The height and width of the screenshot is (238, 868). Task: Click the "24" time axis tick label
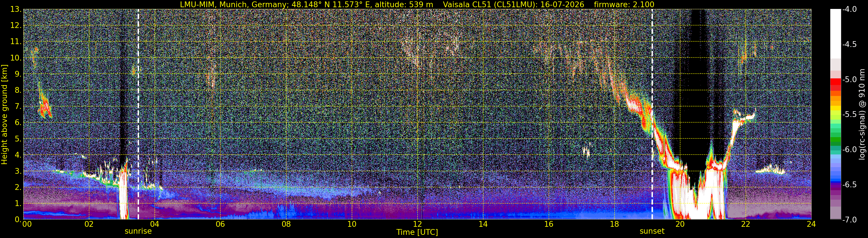click(x=811, y=224)
